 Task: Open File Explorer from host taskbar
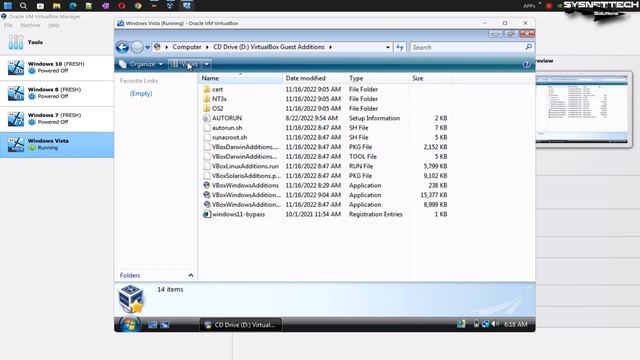(57, 6)
